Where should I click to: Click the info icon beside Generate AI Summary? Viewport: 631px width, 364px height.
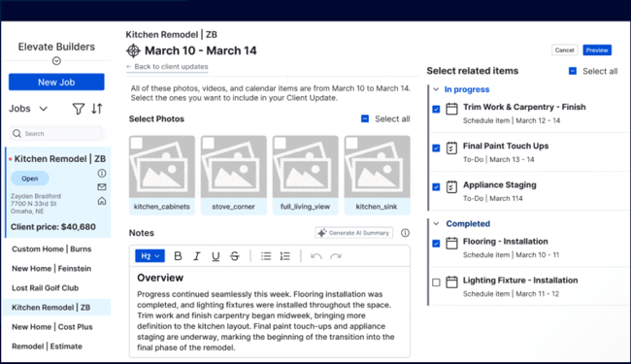coord(405,233)
